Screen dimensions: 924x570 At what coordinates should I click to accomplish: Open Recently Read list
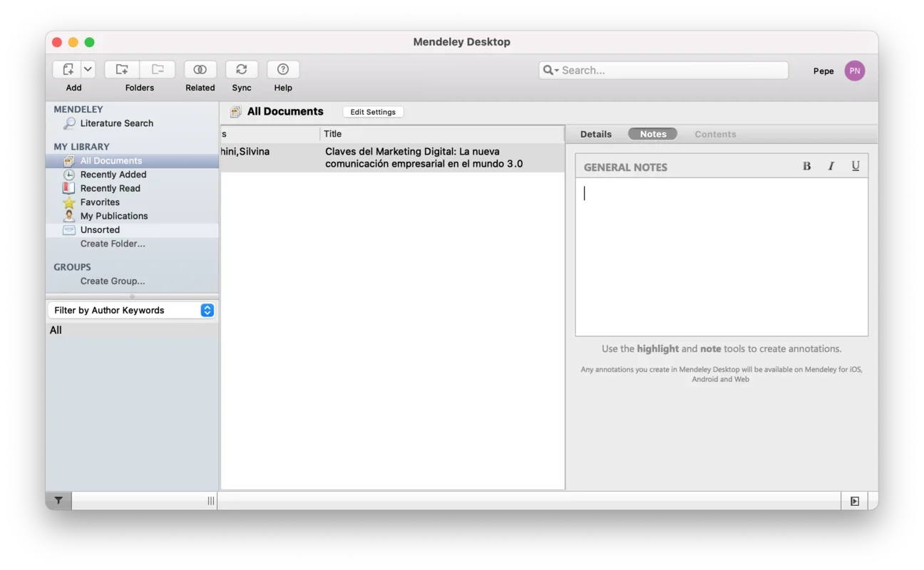click(x=110, y=188)
